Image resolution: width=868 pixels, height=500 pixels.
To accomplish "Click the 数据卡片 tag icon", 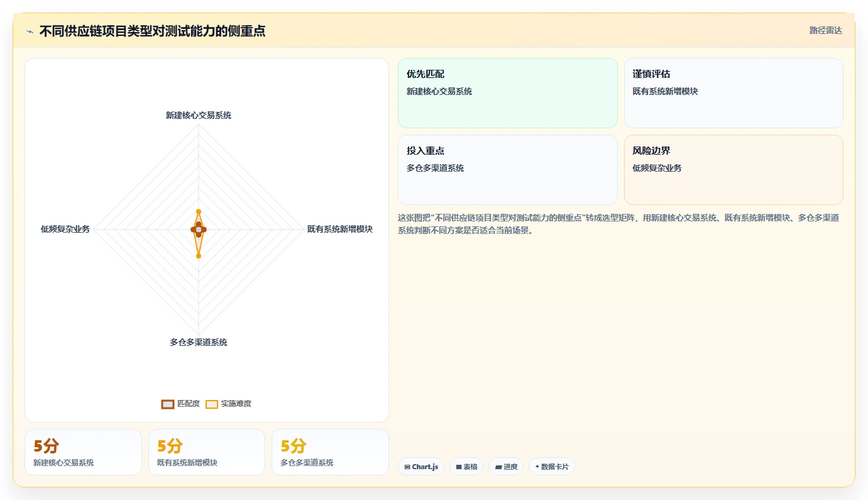I will click(537, 467).
